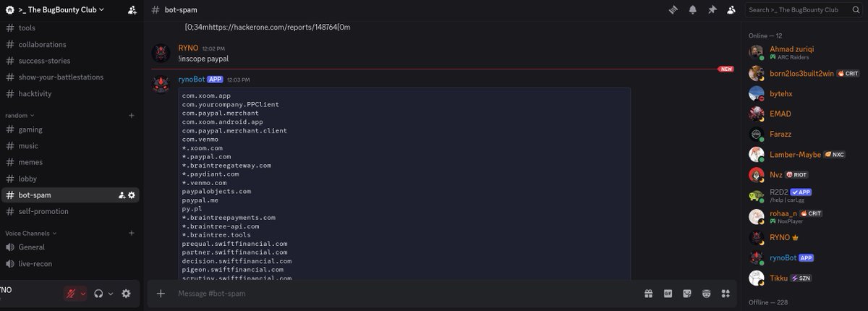Open the Apps launcher icon

pyautogui.click(x=726, y=294)
